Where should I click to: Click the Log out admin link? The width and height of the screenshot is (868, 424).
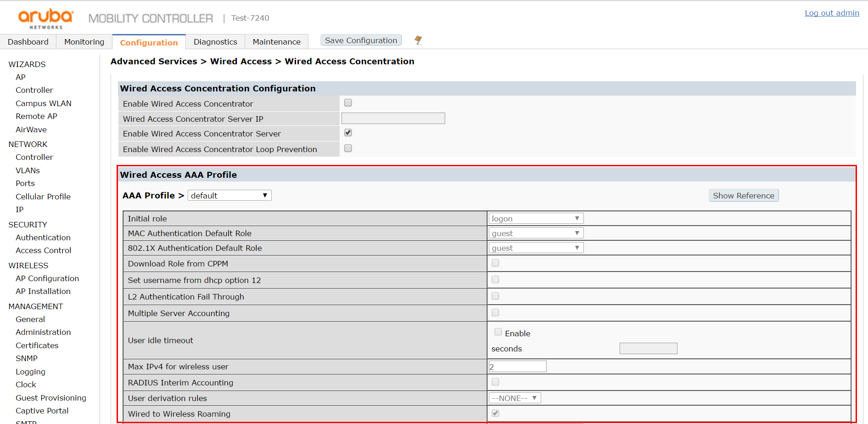click(832, 12)
